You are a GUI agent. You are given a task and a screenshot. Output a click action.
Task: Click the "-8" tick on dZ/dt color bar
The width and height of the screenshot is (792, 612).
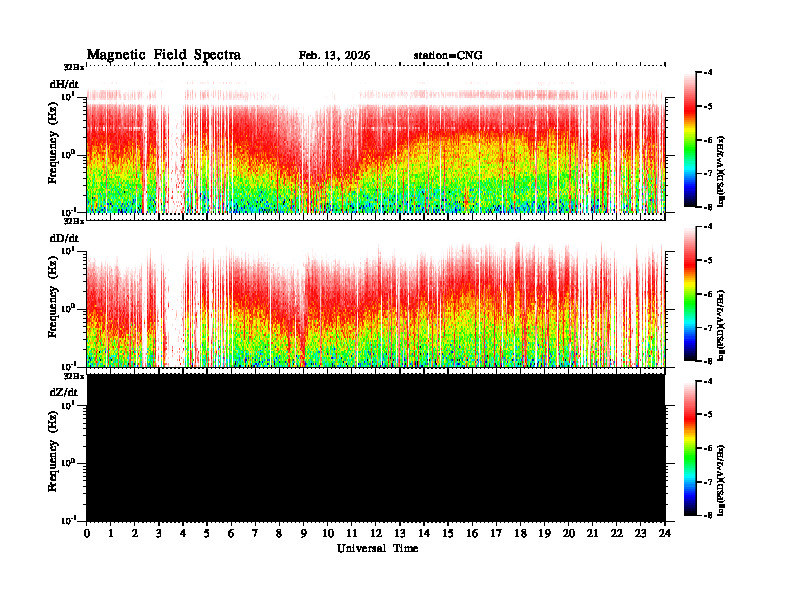tap(708, 515)
